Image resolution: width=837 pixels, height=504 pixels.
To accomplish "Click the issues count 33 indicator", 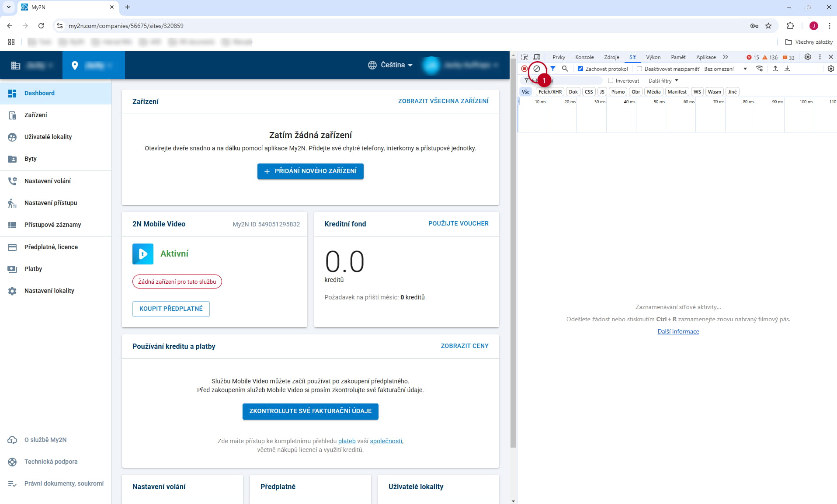I will click(x=788, y=57).
